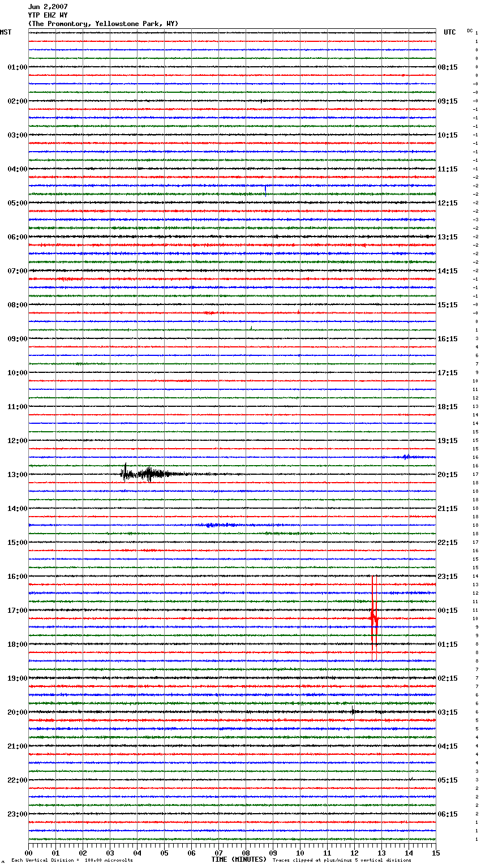
Task: Select the 17:00 MST hour label
Action: [x=18, y=611]
